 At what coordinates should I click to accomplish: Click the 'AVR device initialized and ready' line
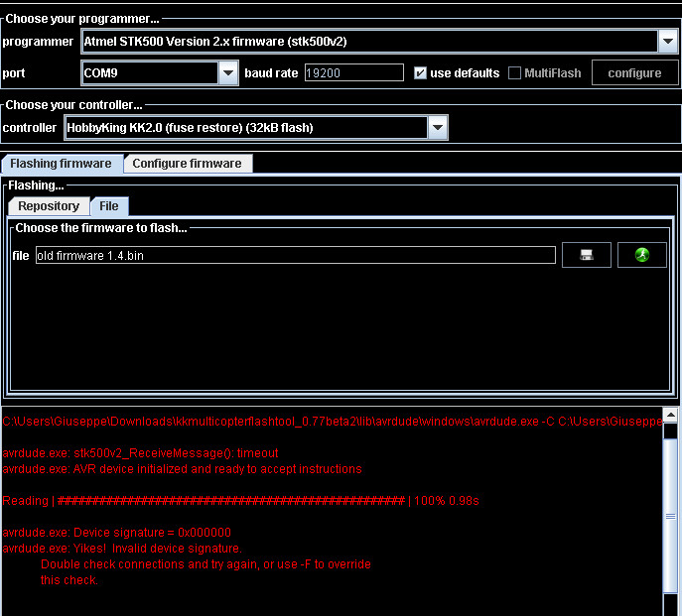183,469
